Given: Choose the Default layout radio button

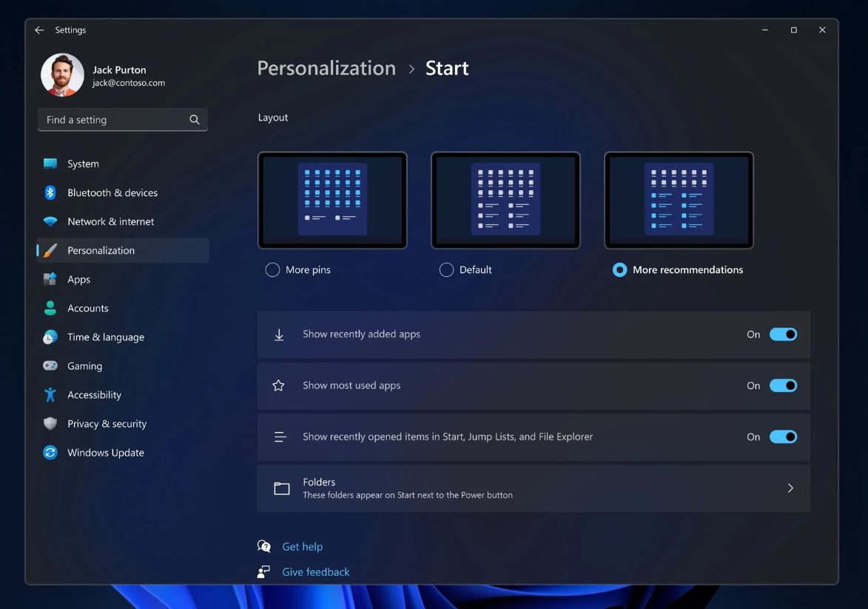Looking at the screenshot, I should pos(446,270).
